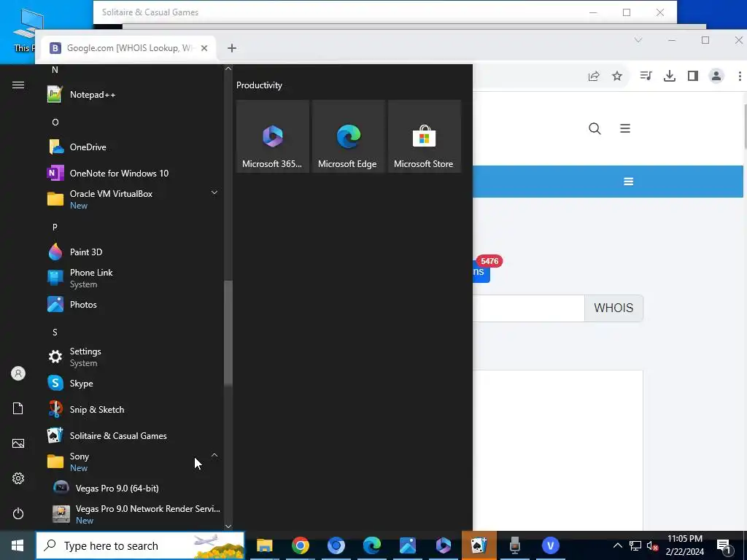Screen dimensions: 747x560
Task: Open Google Chrome from the taskbar
Action: [300, 545]
